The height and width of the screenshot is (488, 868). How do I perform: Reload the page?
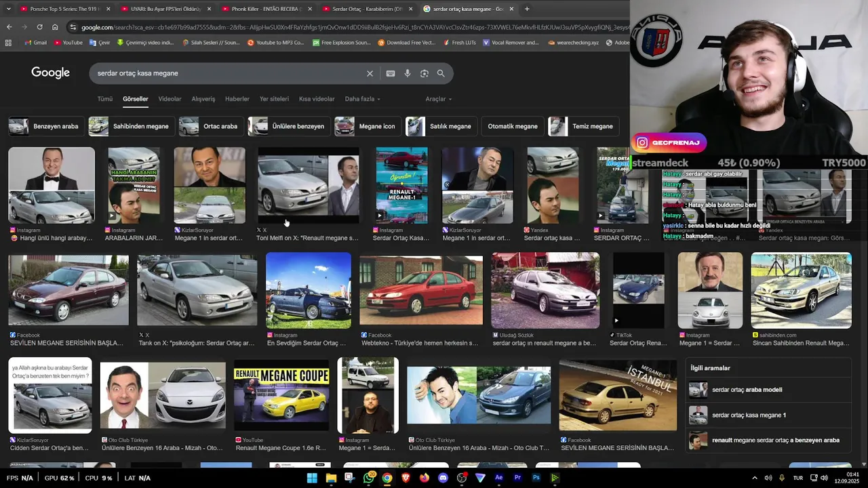pyautogui.click(x=39, y=27)
